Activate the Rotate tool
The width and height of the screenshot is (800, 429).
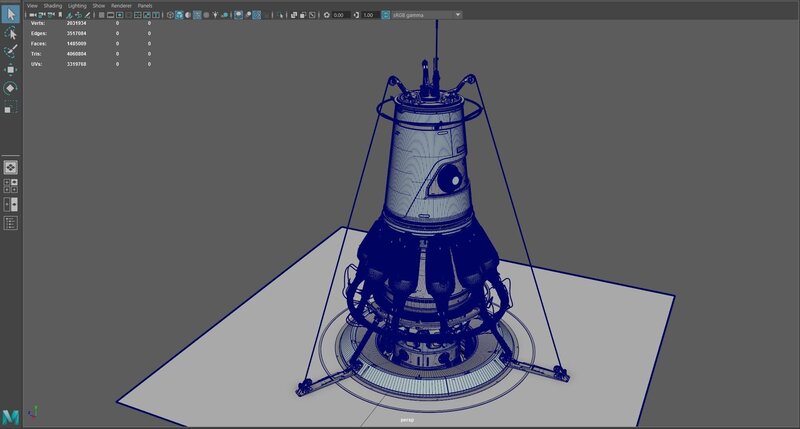pyautogui.click(x=11, y=88)
